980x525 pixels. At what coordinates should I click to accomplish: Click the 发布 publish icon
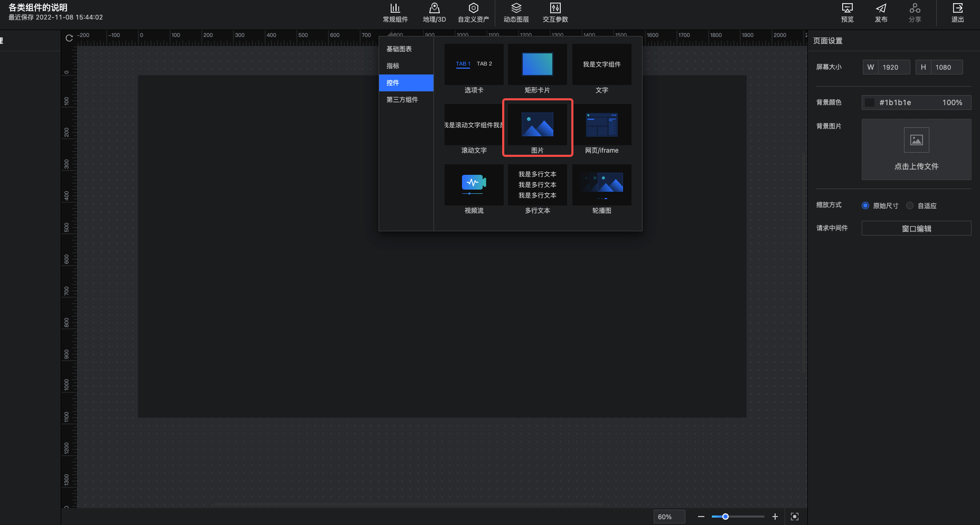tap(881, 8)
